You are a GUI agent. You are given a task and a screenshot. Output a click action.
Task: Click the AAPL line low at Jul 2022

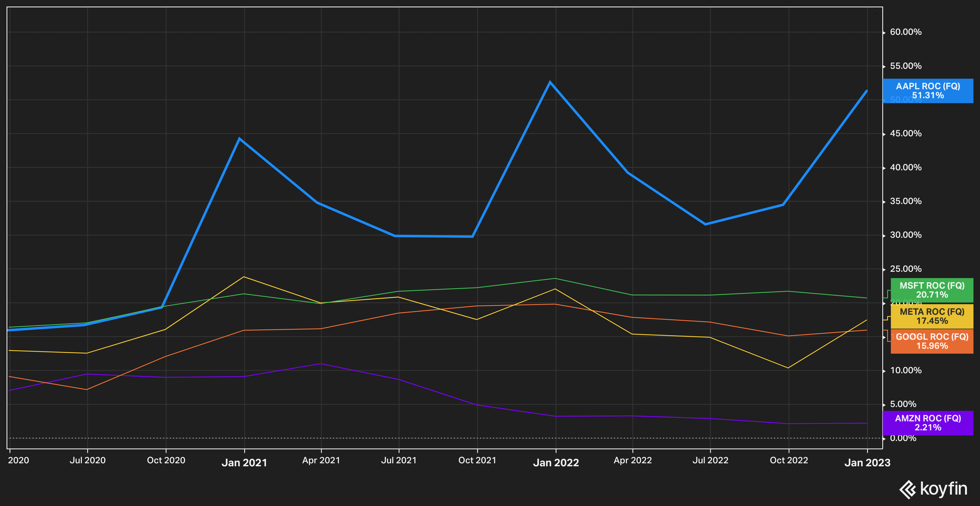pos(705,224)
